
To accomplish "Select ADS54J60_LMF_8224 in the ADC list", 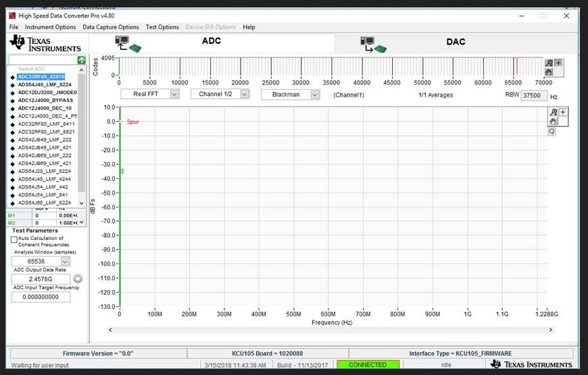I will [45, 203].
